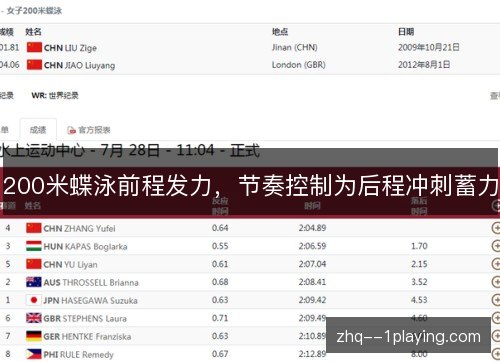Viewport: 500px width, 362px height.
Task: Open athlete link CHN JIAO Liuyang
Action: tap(79, 65)
